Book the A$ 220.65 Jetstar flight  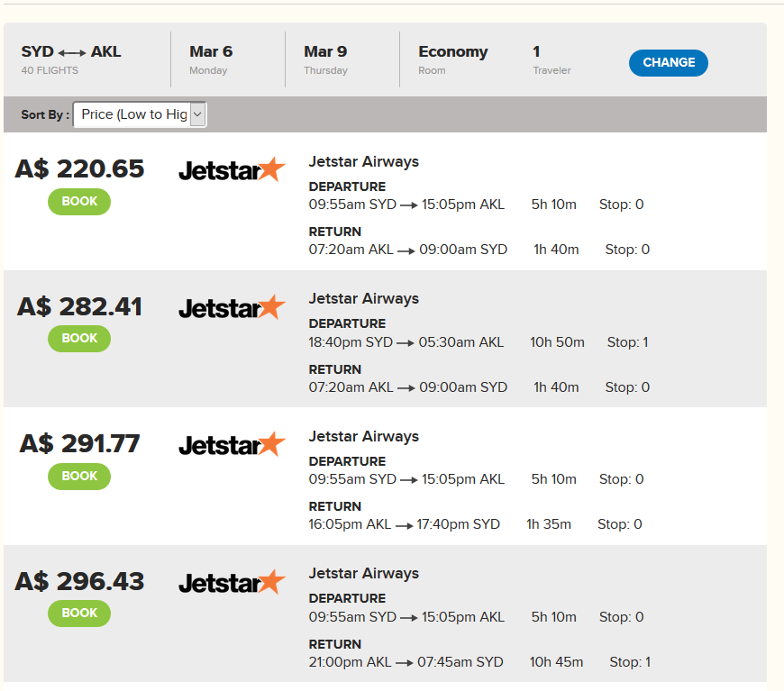pos(79,202)
